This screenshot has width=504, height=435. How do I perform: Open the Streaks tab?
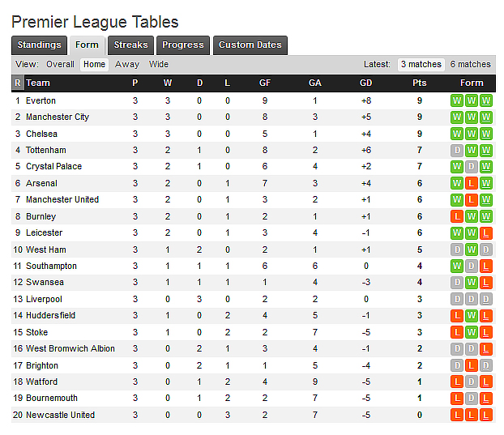click(x=130, y=45)
